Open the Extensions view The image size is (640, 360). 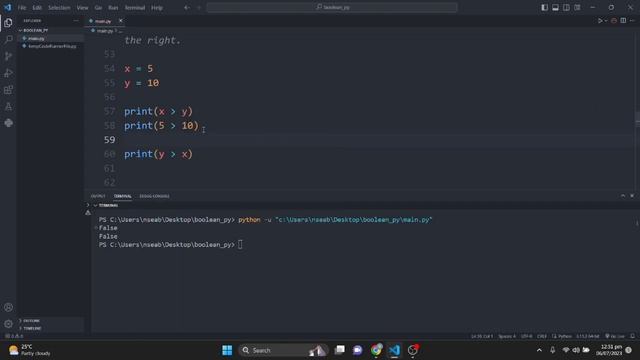coord(8,90)
